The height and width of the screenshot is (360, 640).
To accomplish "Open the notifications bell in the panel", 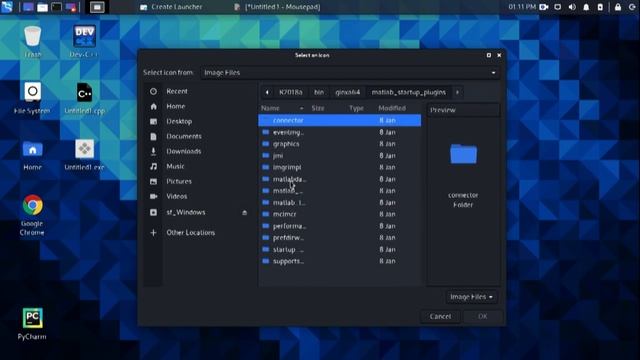I will point(586,7).
